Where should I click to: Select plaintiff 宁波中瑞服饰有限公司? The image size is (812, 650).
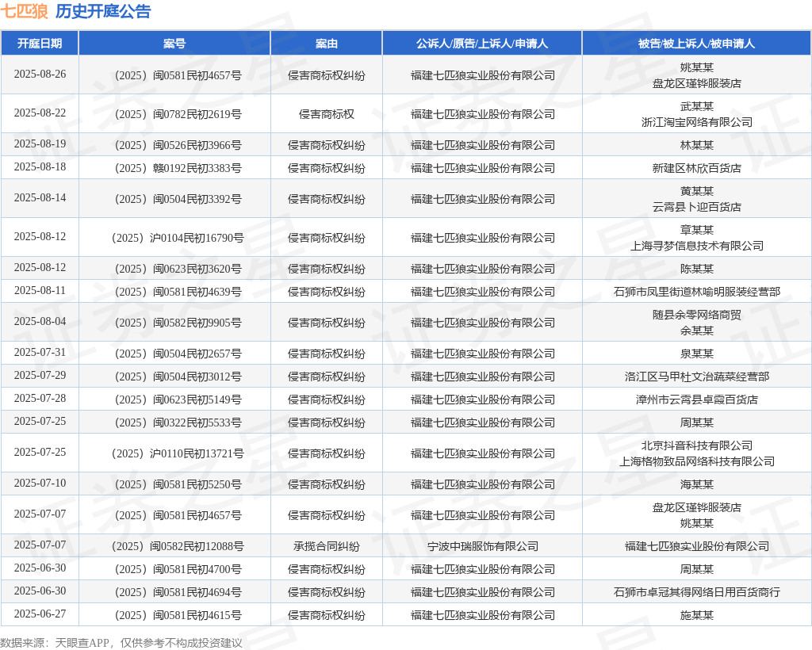[482, 546]
